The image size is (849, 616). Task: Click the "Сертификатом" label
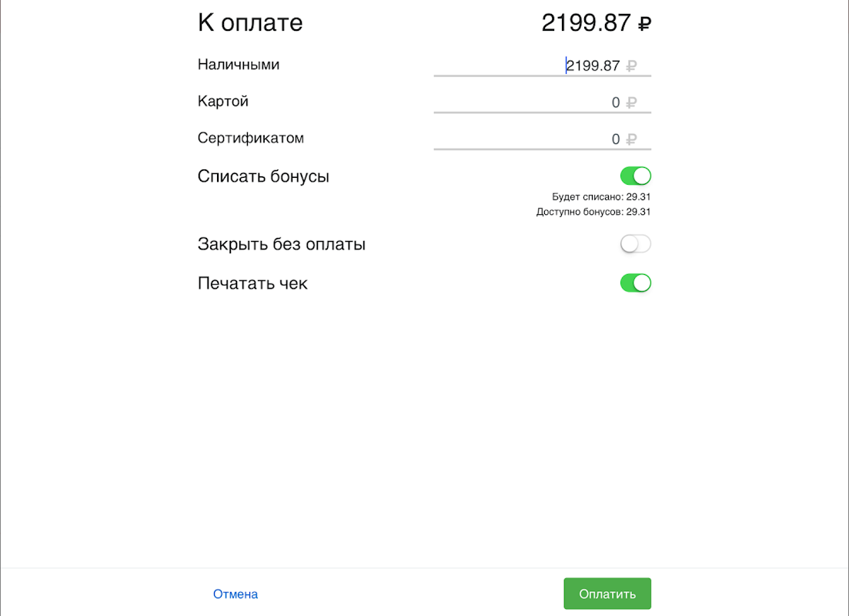point(251,139)
